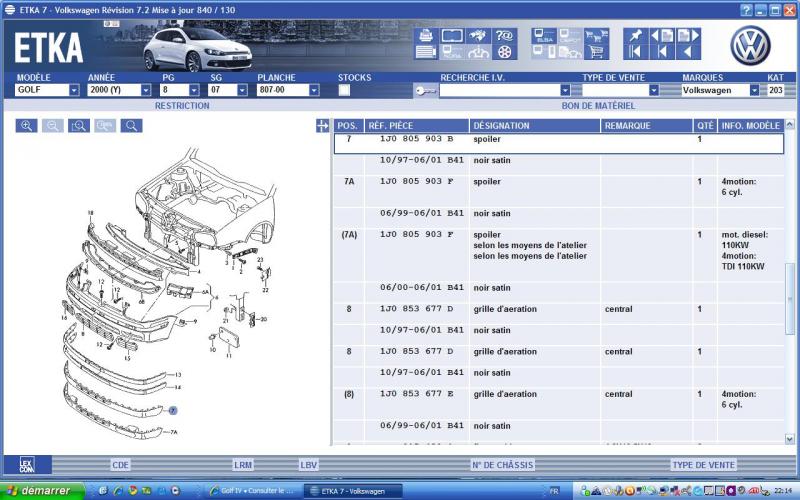800x500 pixels.
Task: Expand the RECHERCHE I.V. dropdown arrow
Action: pyautogui.click(x=565, y=90)
